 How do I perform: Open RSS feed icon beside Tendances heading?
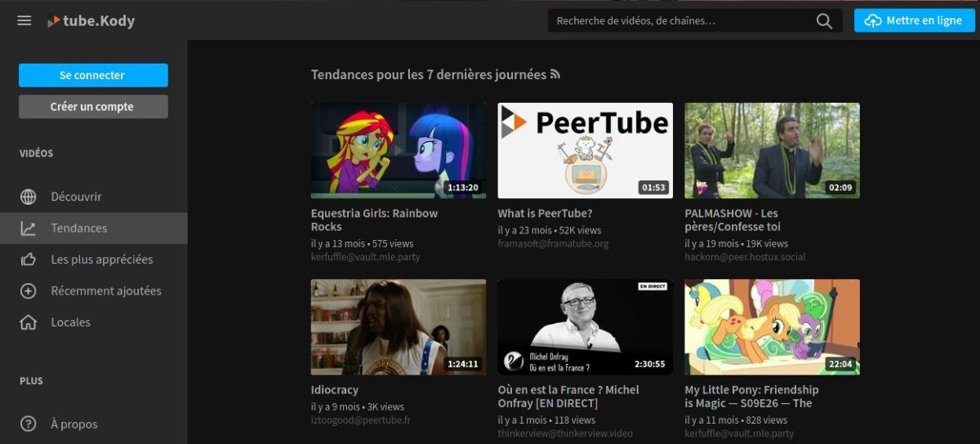pos(555,74)
